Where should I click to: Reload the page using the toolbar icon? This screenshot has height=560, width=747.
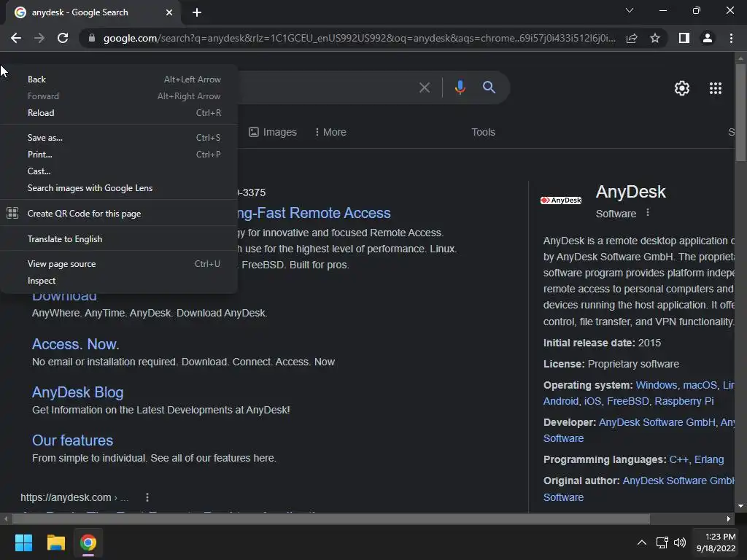[63, 38]
